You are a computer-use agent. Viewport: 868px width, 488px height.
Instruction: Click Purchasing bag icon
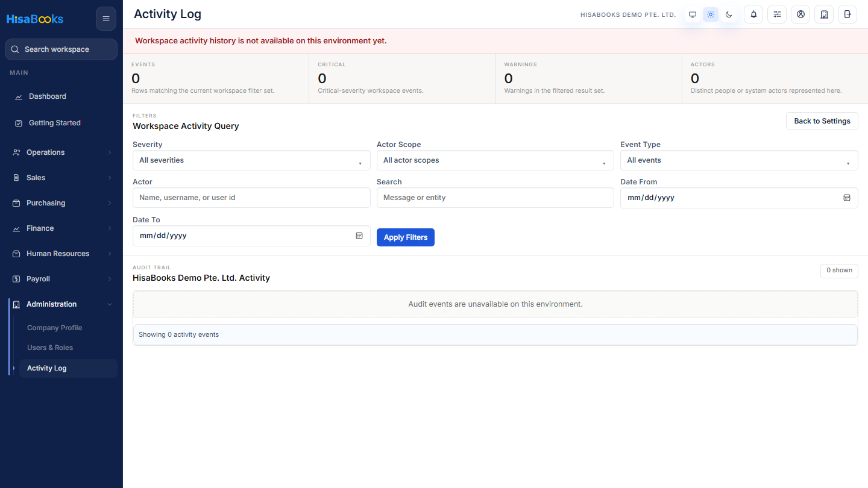(16, 203)
